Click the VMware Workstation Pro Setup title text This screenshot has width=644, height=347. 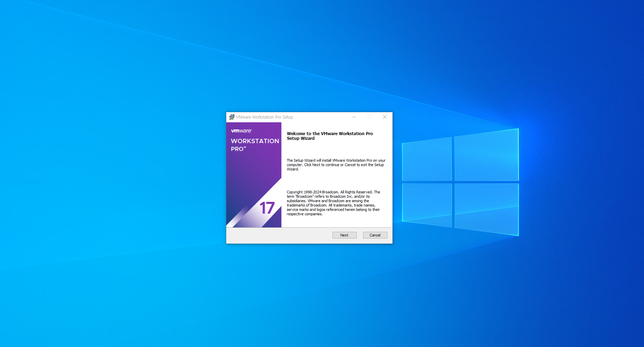(264, 117)
